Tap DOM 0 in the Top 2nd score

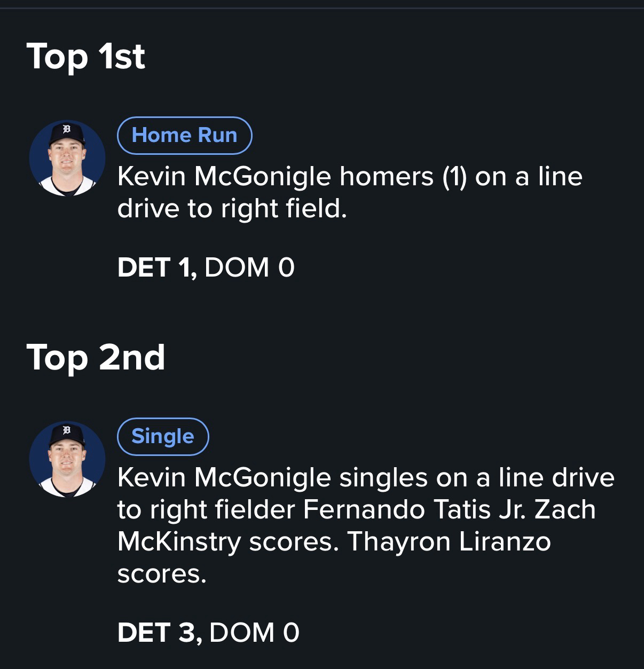pos(254,633)
